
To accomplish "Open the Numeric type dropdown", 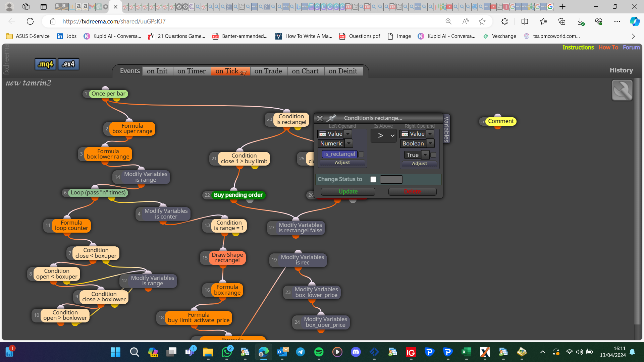I will (x=335, y=143).
